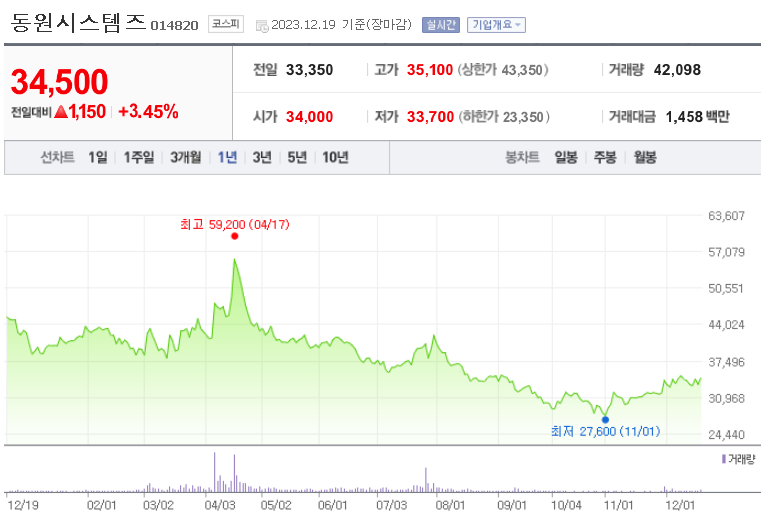The height and width of the screenshot is (523, 761).
Task: Click the 2023.12.19 기준(장마감) date text
Action: [342, 25]
